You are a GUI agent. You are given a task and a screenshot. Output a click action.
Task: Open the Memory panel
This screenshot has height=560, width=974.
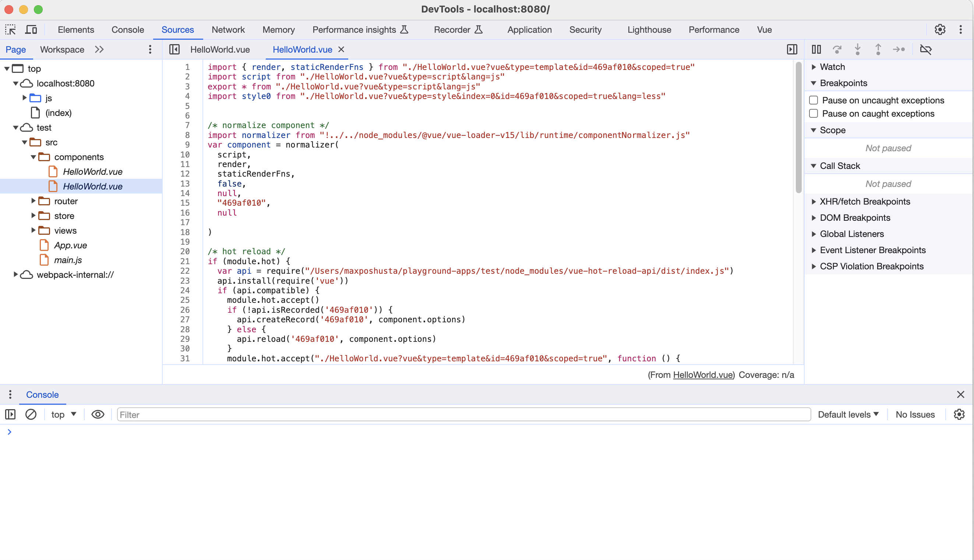point(279,29)
